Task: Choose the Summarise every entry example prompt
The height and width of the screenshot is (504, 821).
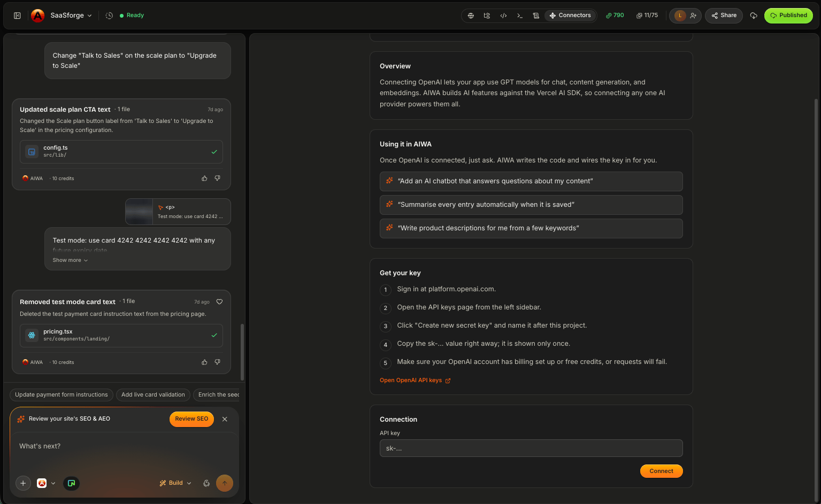Action: coord(531,205)
